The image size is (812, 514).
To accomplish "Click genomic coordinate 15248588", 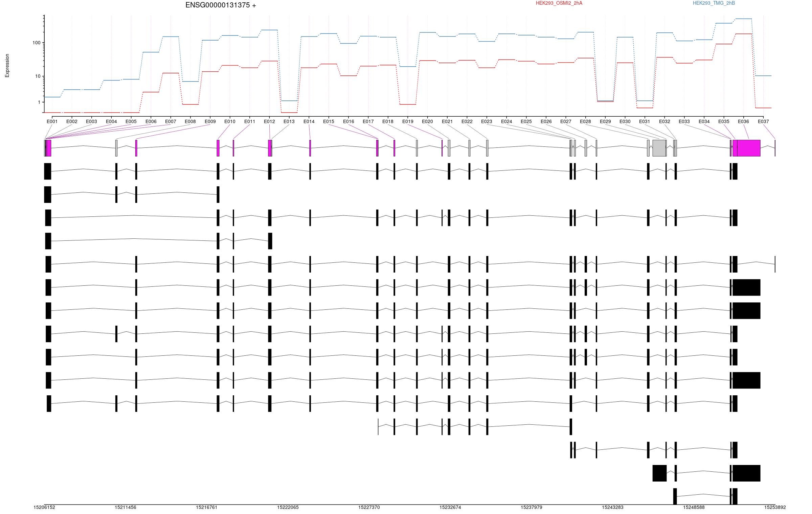I will click(694, 507).
